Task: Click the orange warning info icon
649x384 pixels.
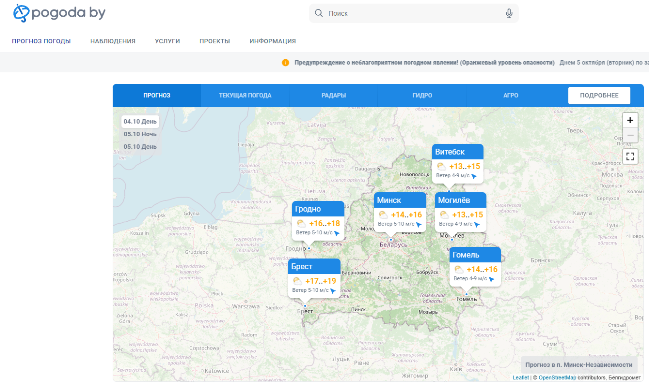Action: (285, 62)
